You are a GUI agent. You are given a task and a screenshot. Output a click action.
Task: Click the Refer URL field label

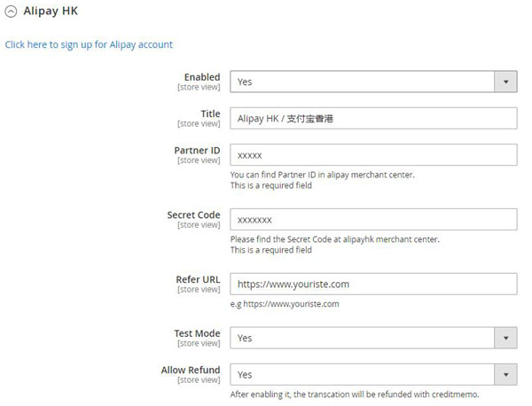point(198,279)
